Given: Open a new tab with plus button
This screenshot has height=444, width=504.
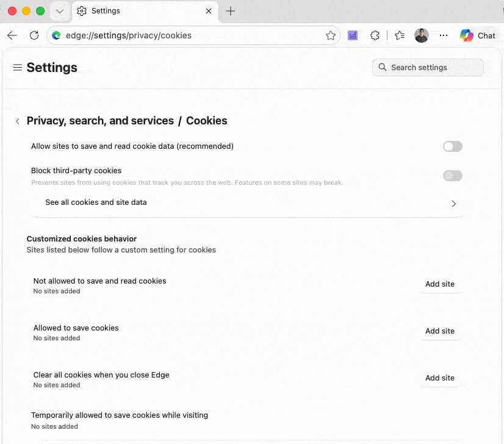Looking at the screenshot, I should tap(231, 11).
